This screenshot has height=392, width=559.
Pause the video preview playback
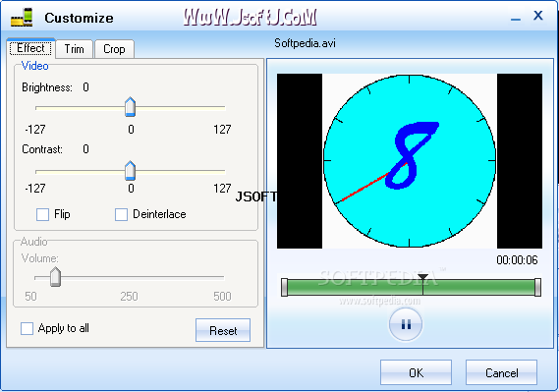click(406, 324)
